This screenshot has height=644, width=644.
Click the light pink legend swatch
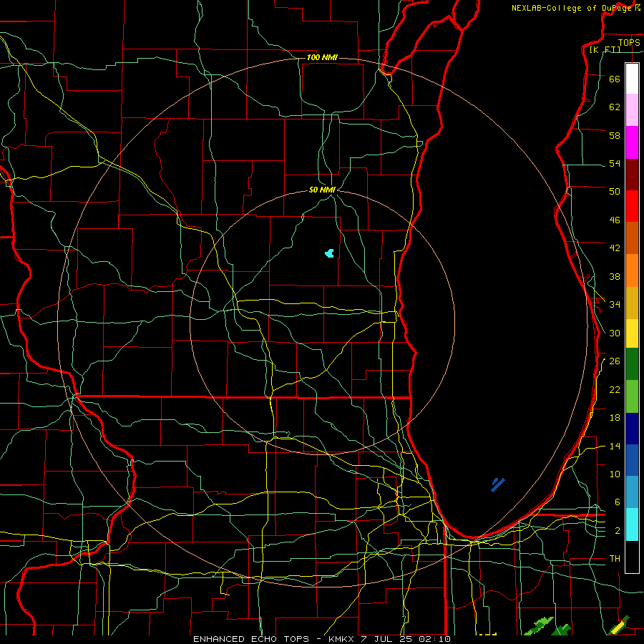632,110
